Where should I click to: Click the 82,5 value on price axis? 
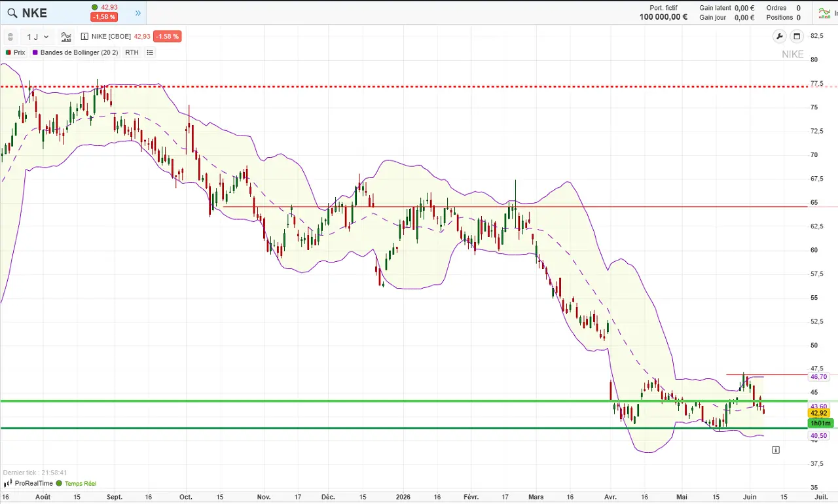(x=817, y=36)
